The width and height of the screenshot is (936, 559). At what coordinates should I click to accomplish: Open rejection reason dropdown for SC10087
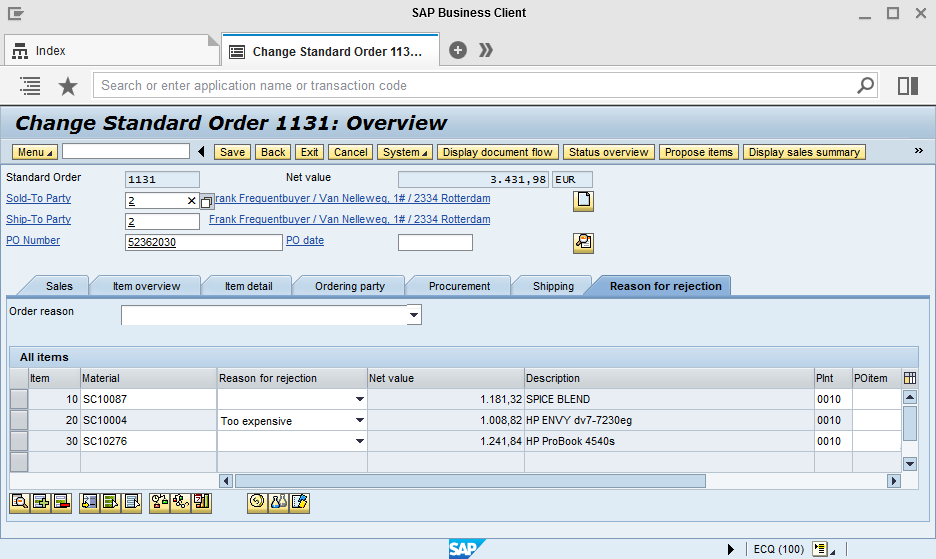(359, 399)
